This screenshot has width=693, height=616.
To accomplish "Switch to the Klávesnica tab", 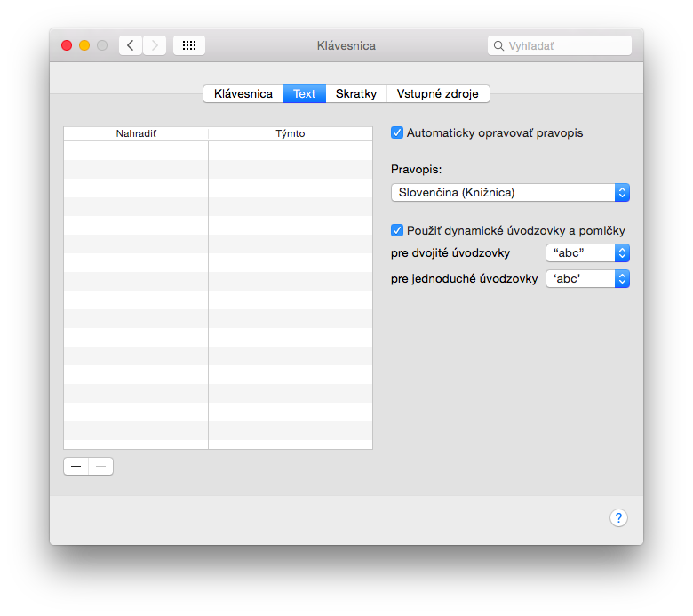I will point(243,93).
